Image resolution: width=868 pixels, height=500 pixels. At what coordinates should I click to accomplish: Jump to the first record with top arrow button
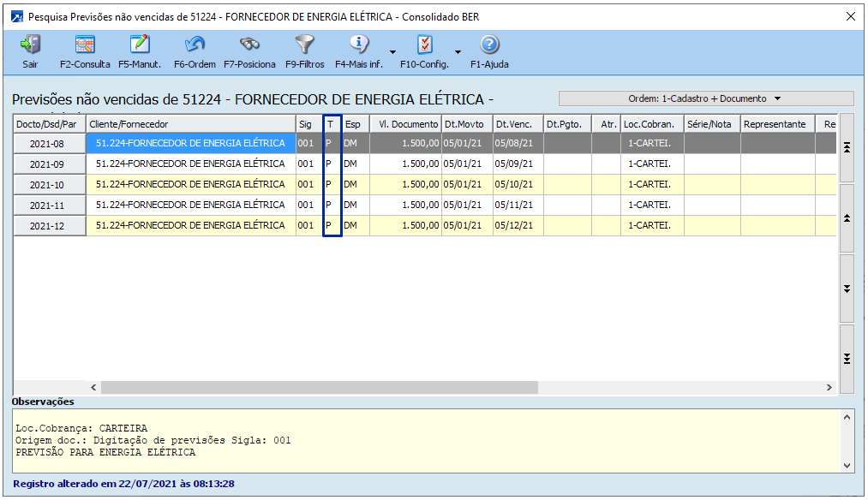847,147
